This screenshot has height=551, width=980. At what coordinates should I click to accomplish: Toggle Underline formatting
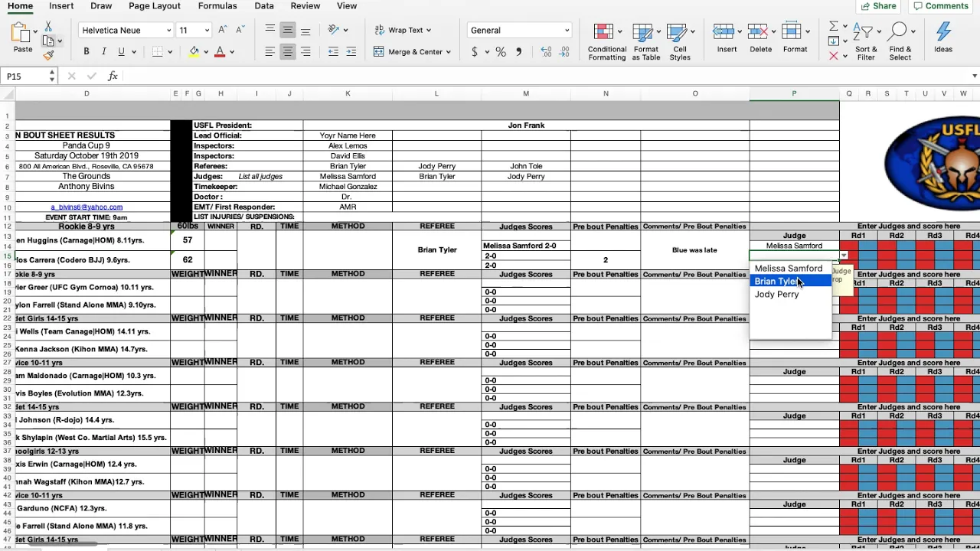(x=121, y=51)
